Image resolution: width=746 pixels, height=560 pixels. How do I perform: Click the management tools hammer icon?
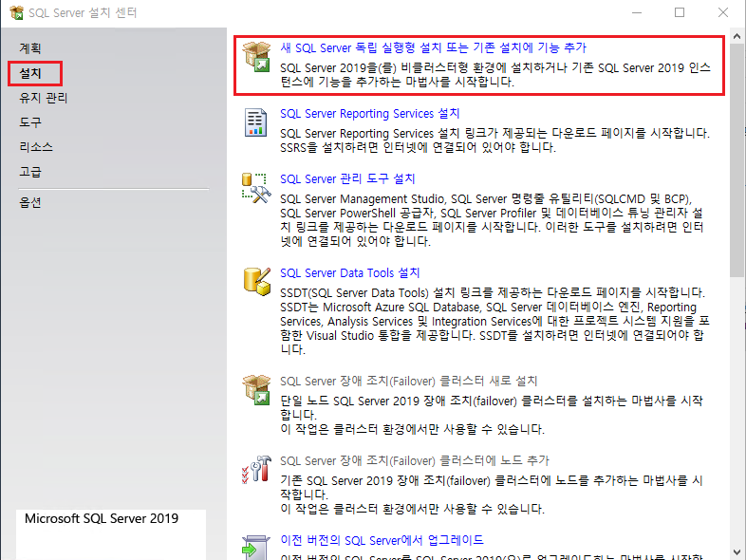point(256,188)
